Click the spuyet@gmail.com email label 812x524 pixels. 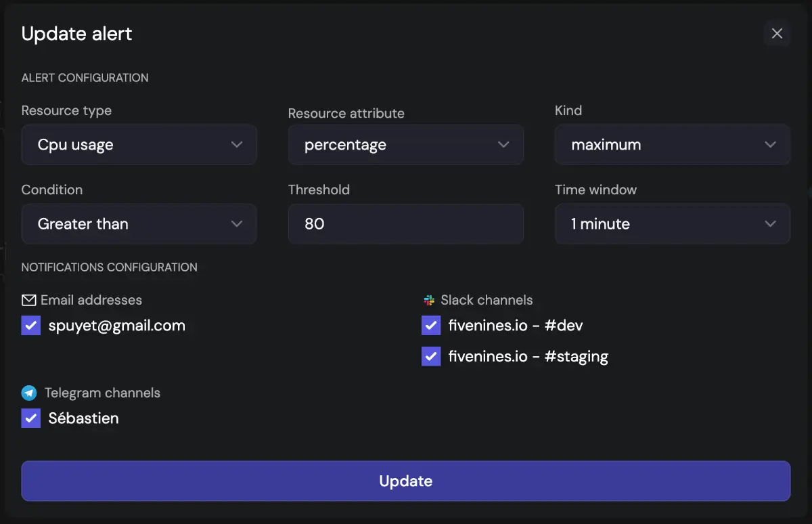click(x=116, y=326)
